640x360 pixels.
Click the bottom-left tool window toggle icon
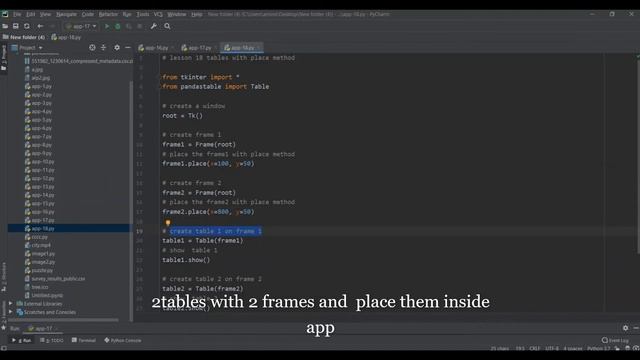click(4, 348)
